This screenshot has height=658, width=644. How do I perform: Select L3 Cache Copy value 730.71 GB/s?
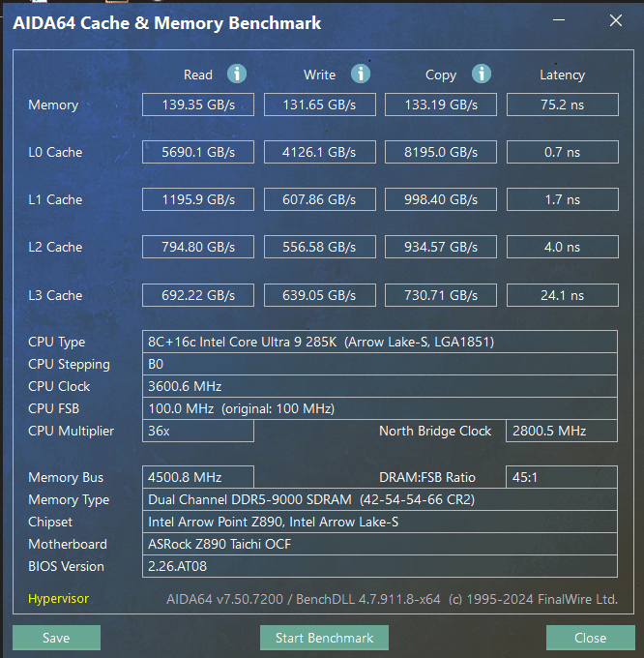point(441,295)
